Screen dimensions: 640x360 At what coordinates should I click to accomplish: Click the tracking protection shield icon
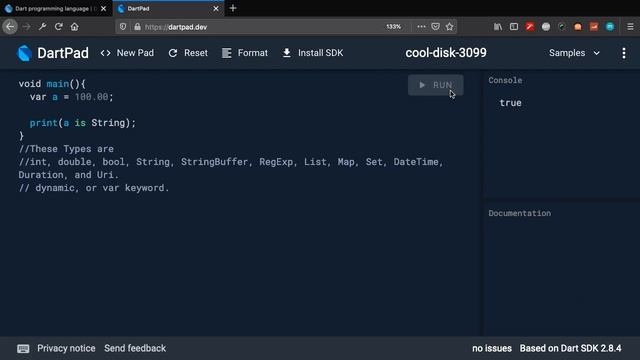click(x=123, y=27)
